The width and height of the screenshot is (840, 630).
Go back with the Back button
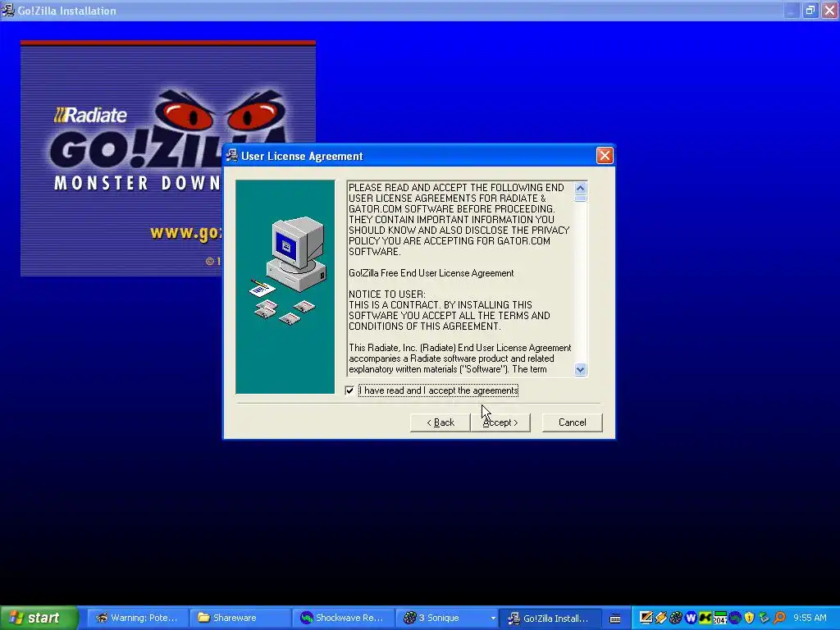click(441, 422)
